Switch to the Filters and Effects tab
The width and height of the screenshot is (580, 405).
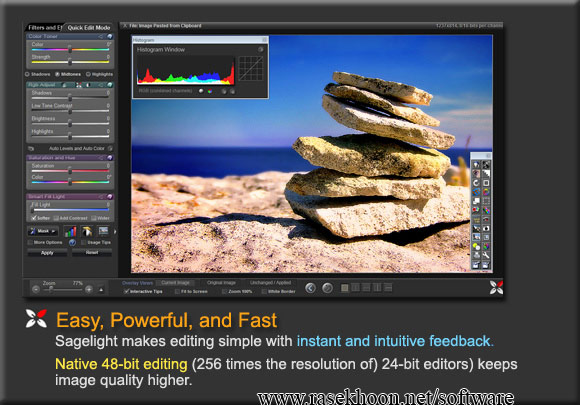pyautogui.click(x=44, y=27)
